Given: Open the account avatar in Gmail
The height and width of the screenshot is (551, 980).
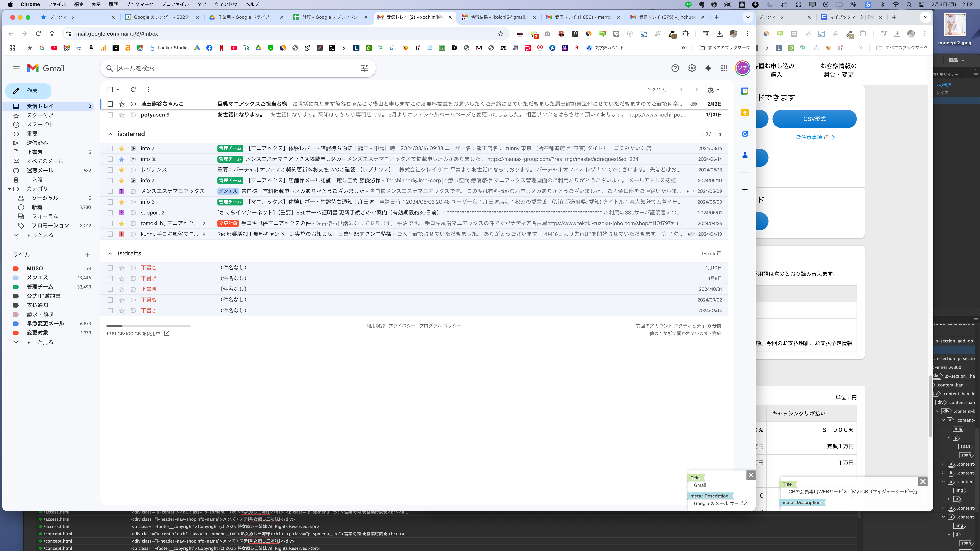Looking at the screenshot, I should 742,68.
